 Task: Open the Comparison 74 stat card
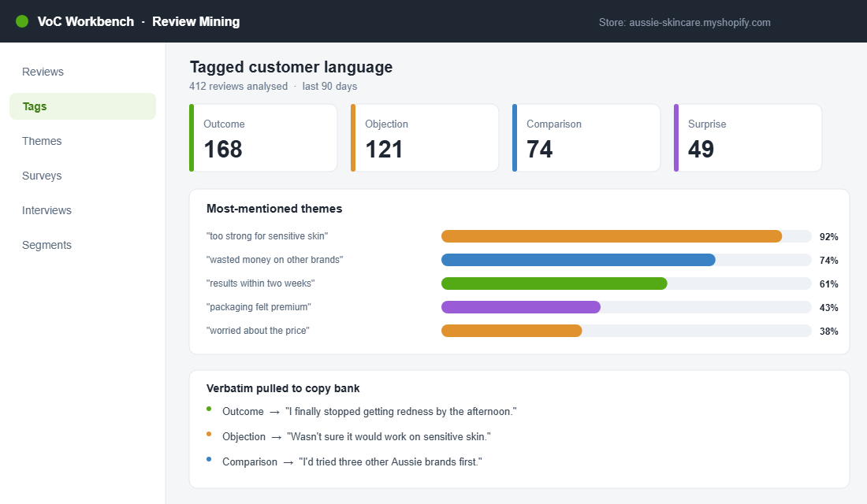click(x=586, y=138)
